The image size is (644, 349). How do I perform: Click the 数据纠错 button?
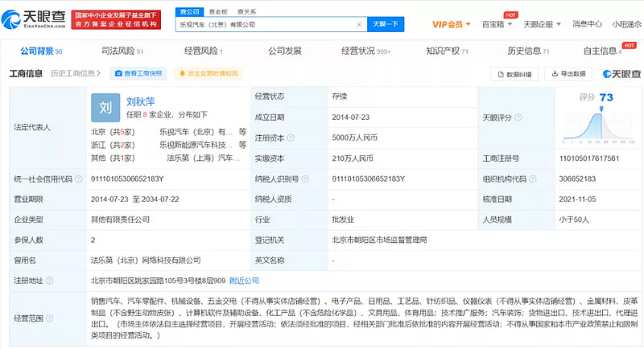tap(514, 74)
